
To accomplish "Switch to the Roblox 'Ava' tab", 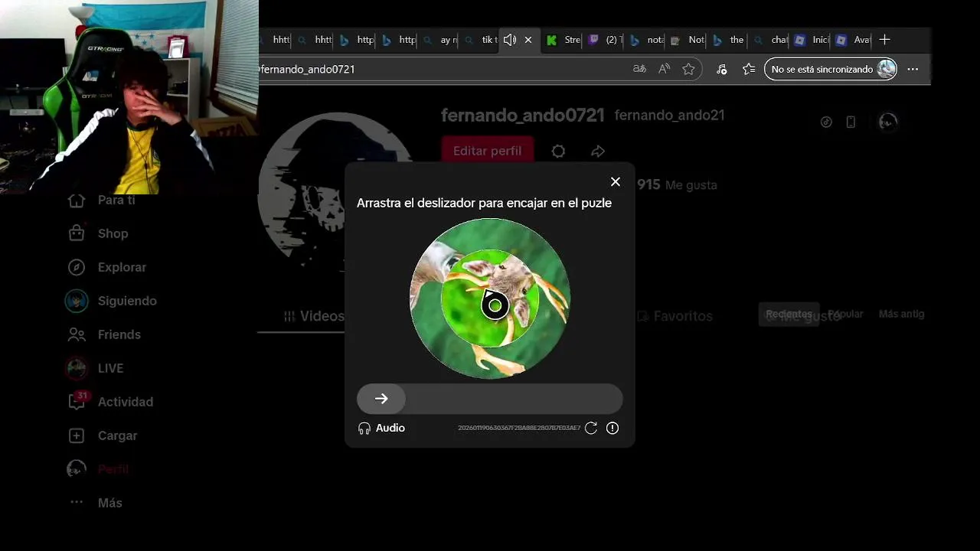I will coord(853,40).
